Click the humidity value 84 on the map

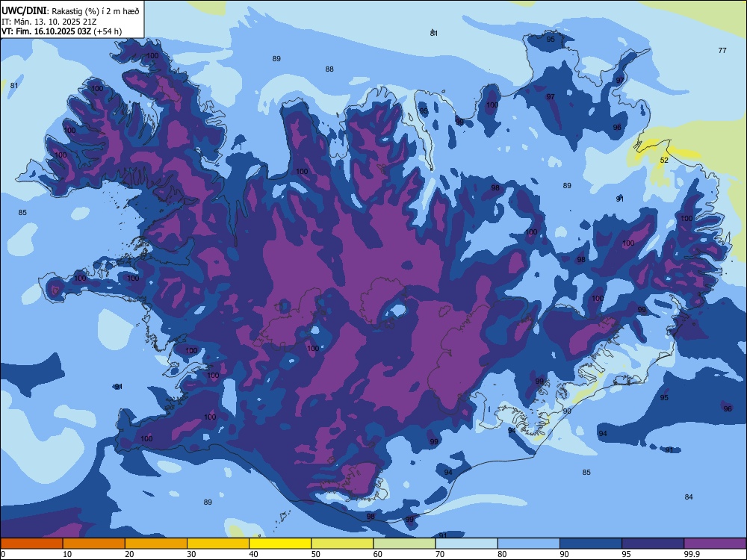click(689, 497)
